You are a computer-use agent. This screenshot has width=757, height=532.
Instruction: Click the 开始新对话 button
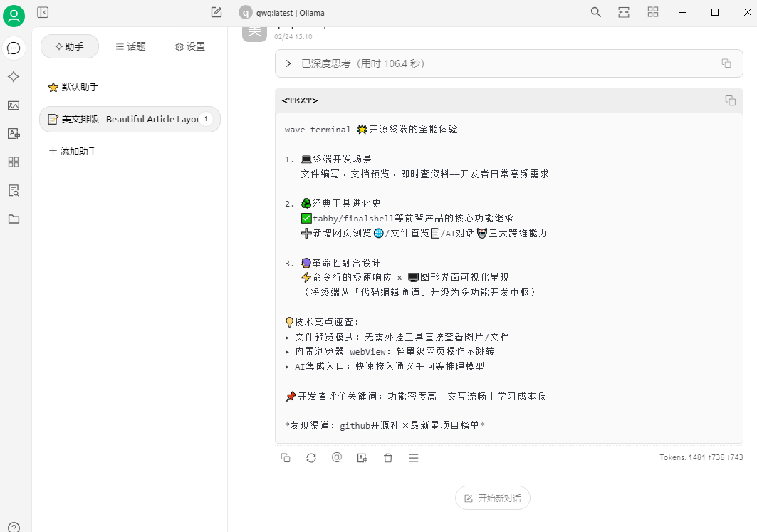[493, 498]
